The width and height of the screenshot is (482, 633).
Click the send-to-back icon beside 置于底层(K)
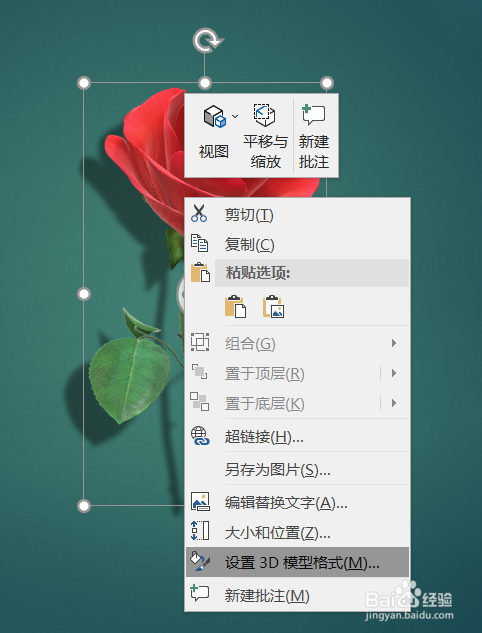199,402
